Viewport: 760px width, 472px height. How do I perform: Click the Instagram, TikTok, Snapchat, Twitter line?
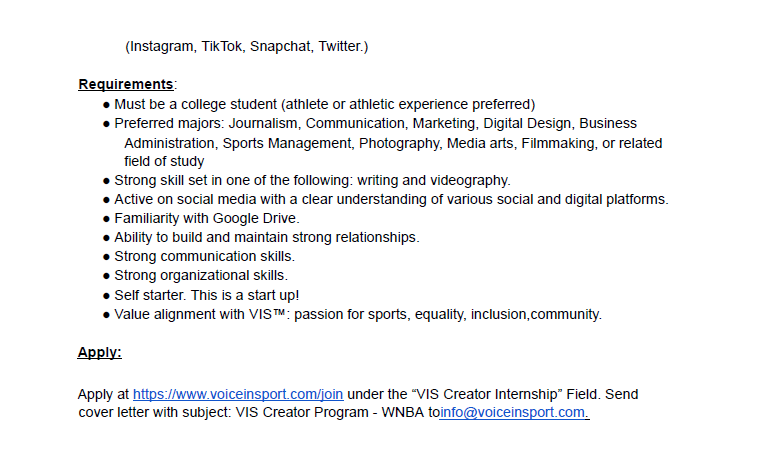(247, 47)
